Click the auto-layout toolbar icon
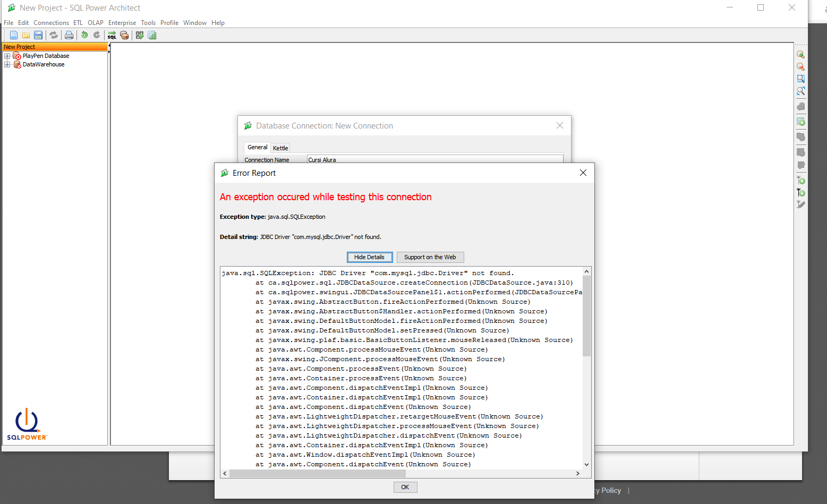The width and height of the screenshot is (827, 504). pos(140,35)
